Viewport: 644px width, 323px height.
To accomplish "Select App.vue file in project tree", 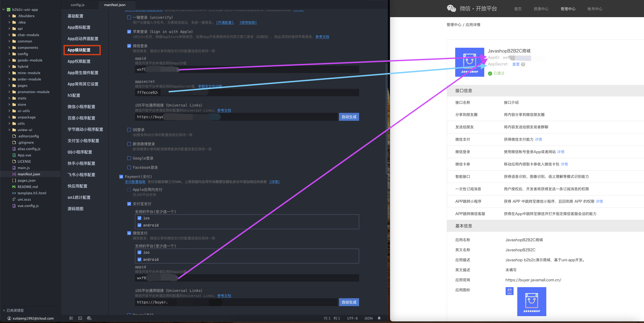I will point(24,155).
